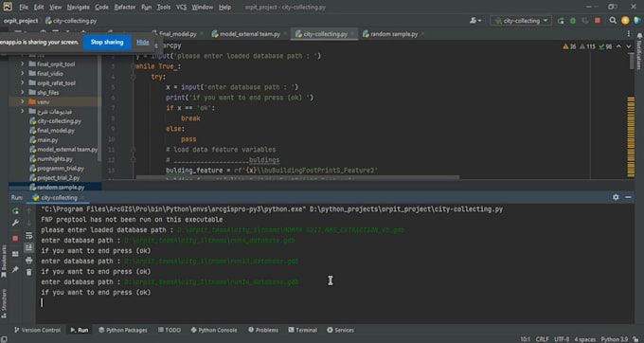The height and width of the screenshot is (343, 644).
Task: Toggle scroll to end of console
Action: pyautogui.click(x=28, y=247)
